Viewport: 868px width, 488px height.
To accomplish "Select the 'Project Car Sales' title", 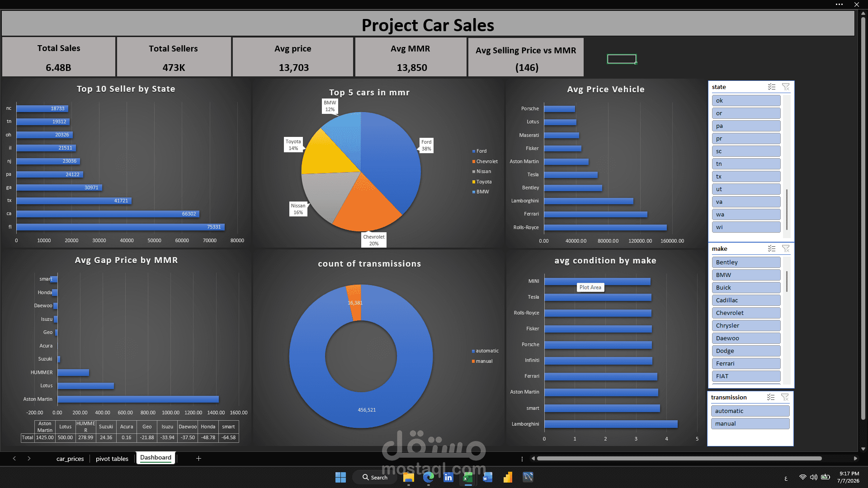I will [428, 25].
